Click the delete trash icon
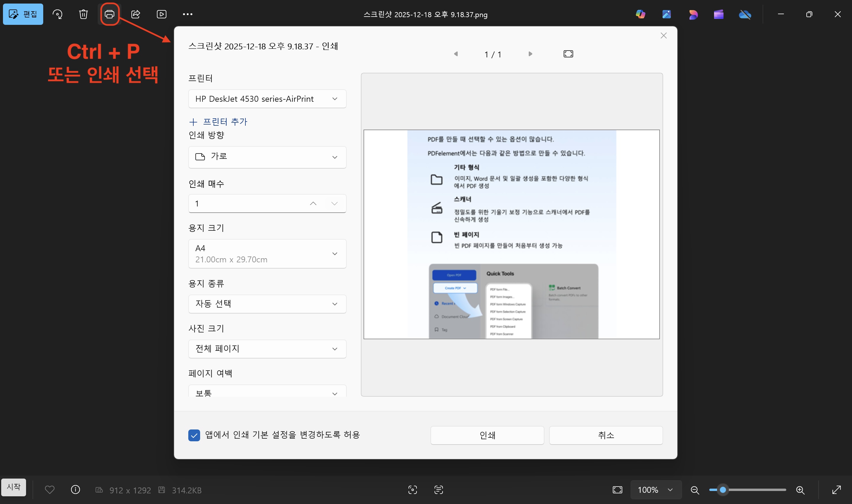This screenshot has height=504, width=852. coord(83,14)
